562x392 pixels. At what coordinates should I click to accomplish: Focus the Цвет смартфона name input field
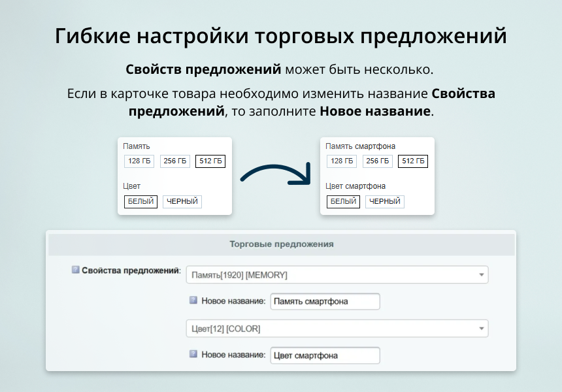(325, 355)
